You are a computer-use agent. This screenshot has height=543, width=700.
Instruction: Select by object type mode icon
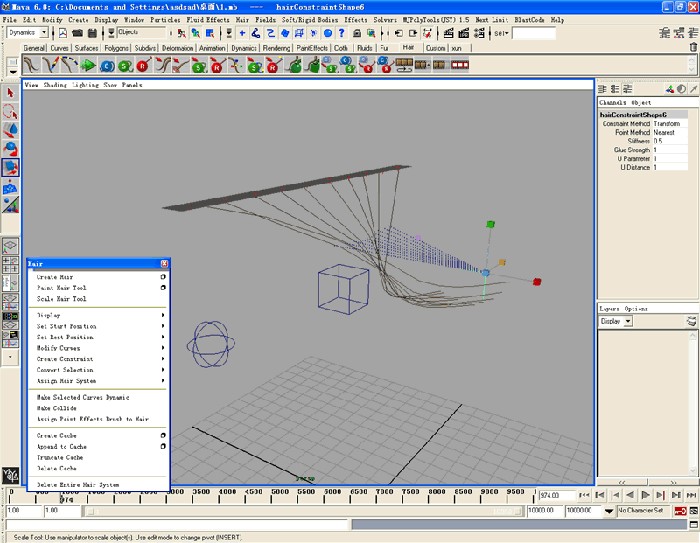coord(196,33)
